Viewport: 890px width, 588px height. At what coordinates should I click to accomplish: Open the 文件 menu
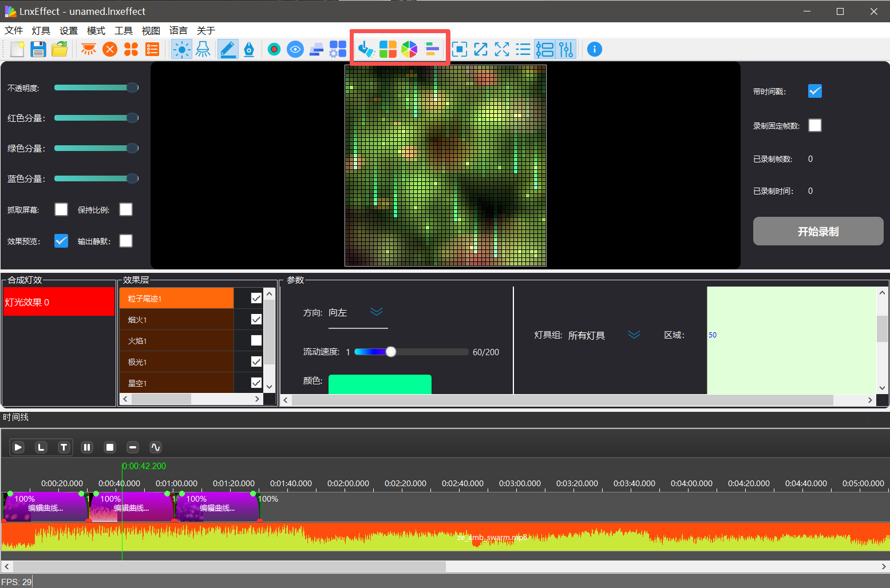[14, 30]
